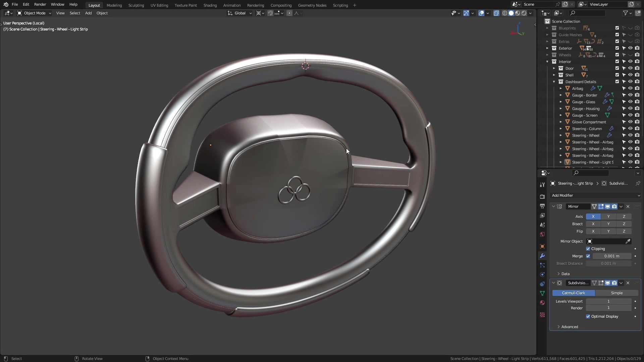This screenshot has height=362, width=644.
Task: Open the Add Modifier dropdown
Action: click(x=595, y=195)
